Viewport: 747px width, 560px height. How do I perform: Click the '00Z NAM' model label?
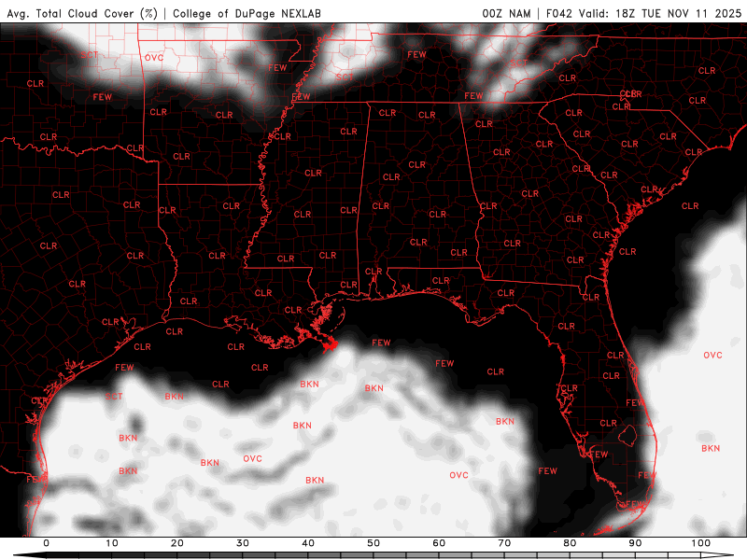(x=506, y=13)
